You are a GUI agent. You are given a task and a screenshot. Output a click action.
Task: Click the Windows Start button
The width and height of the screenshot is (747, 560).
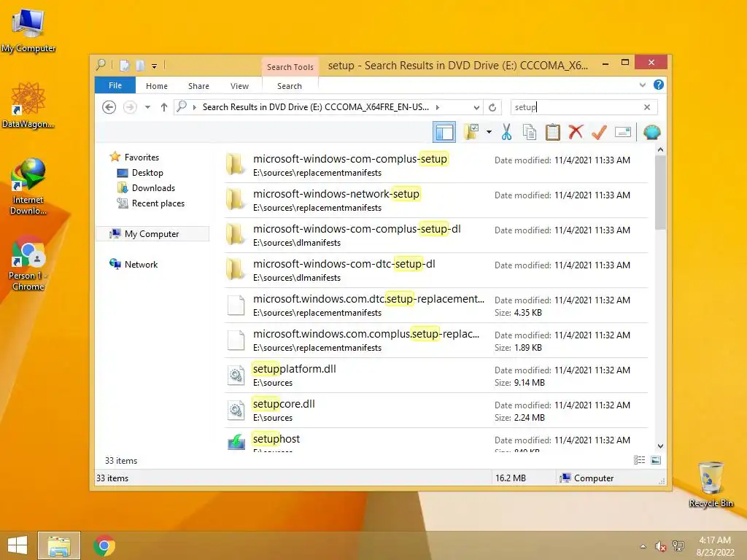pos(18,545)
